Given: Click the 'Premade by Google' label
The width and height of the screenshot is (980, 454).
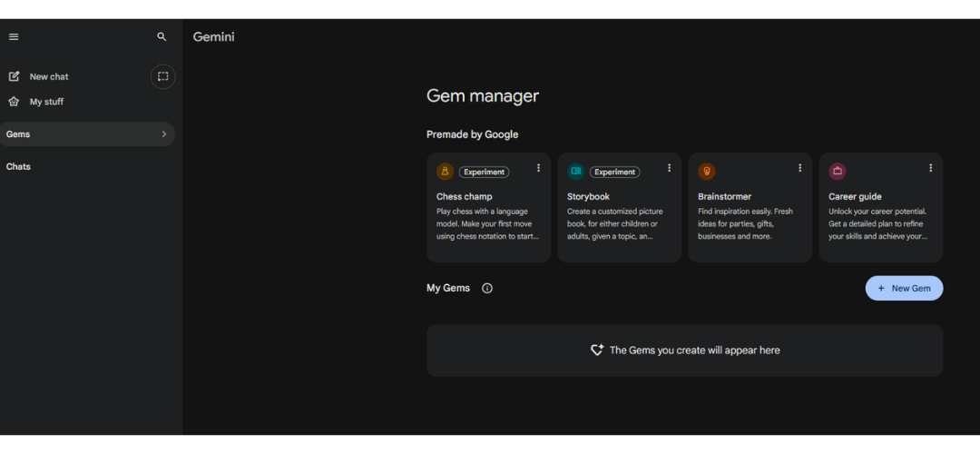Looking at the screenshot, I should click(x=473, y=134).
